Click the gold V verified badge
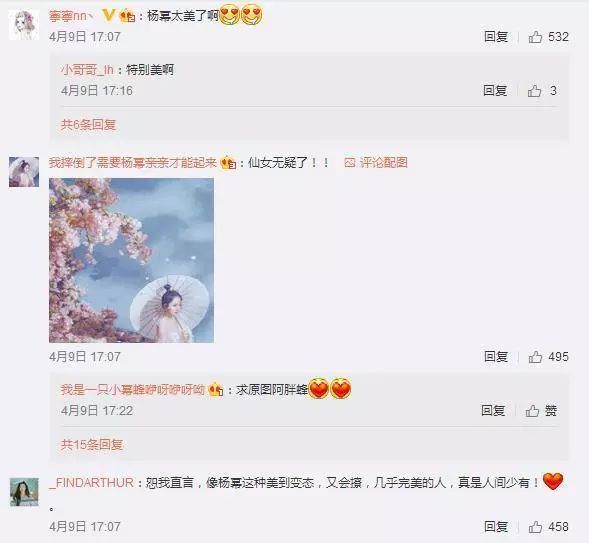Screen dimensions: 589x543 point(108,15)
